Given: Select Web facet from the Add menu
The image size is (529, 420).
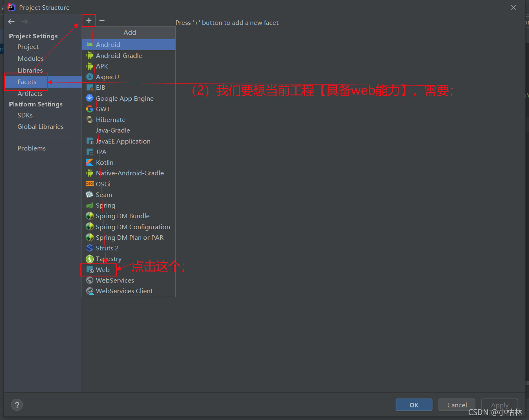Looking at the screenshot, I should pos(128,270).
